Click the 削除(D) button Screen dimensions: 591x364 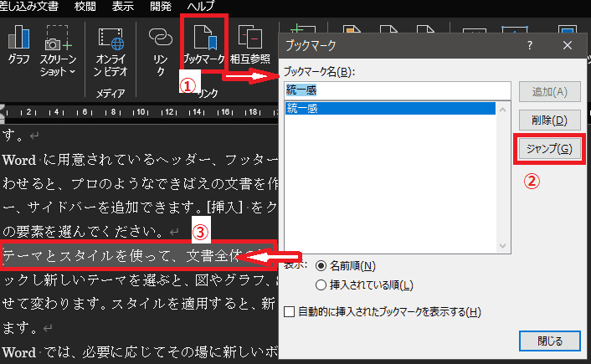548,120
